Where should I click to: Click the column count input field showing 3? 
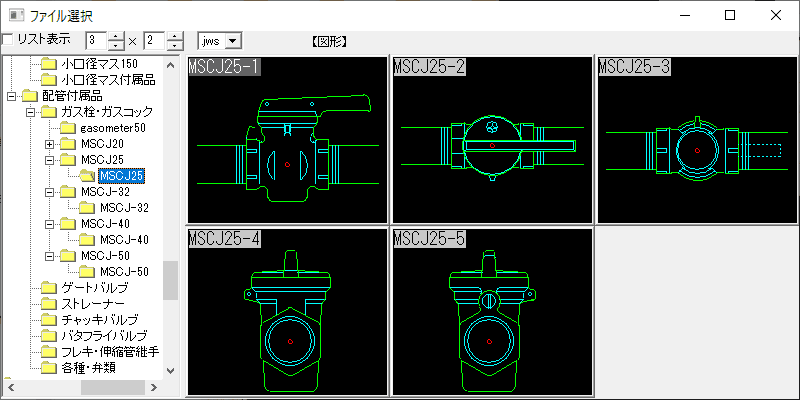tap(96, 41)
